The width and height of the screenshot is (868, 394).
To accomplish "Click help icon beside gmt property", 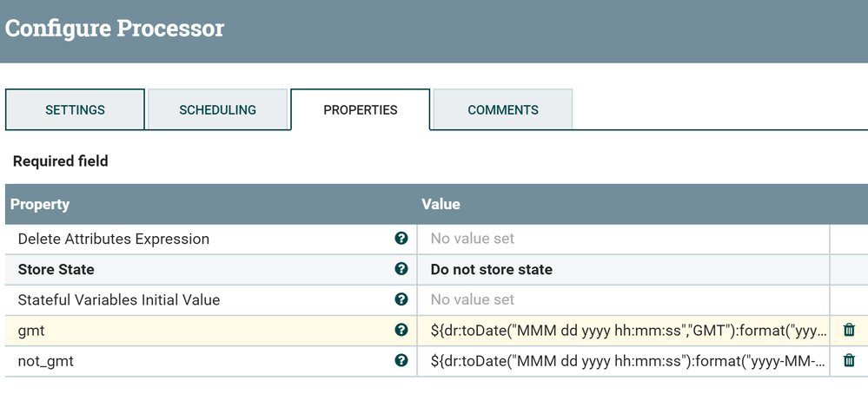I will (x=401, y=330).
